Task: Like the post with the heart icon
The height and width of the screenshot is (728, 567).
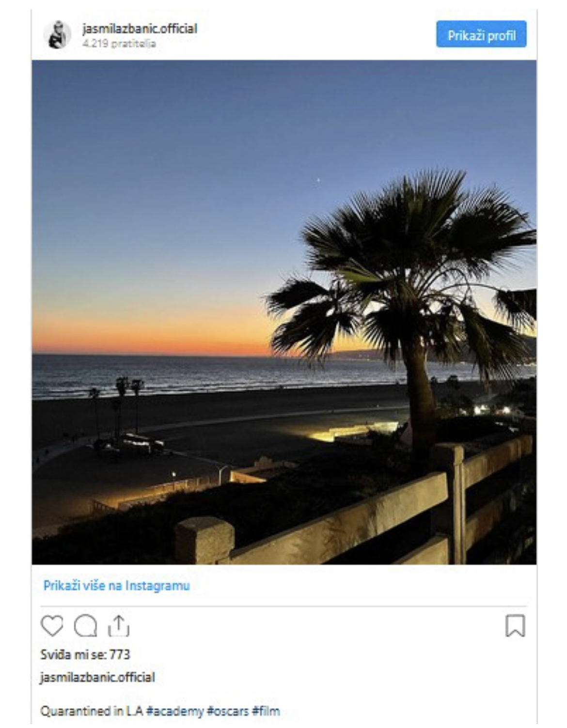Action: (x=51, y=626)
